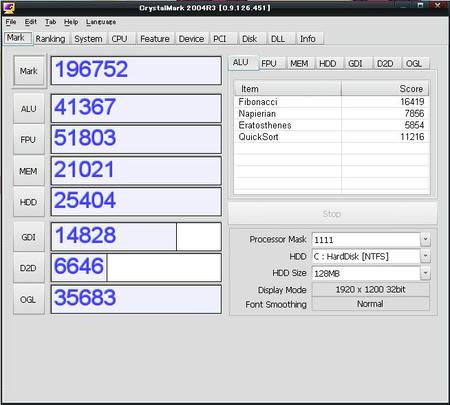Run the full Mark benchmark button
The height and width of the screenshot is (405, 450).
(29, 71)
